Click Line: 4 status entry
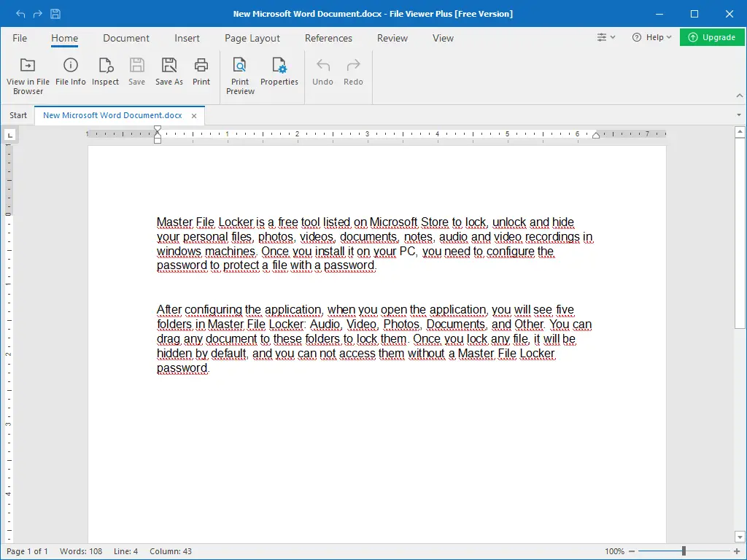 125,551
